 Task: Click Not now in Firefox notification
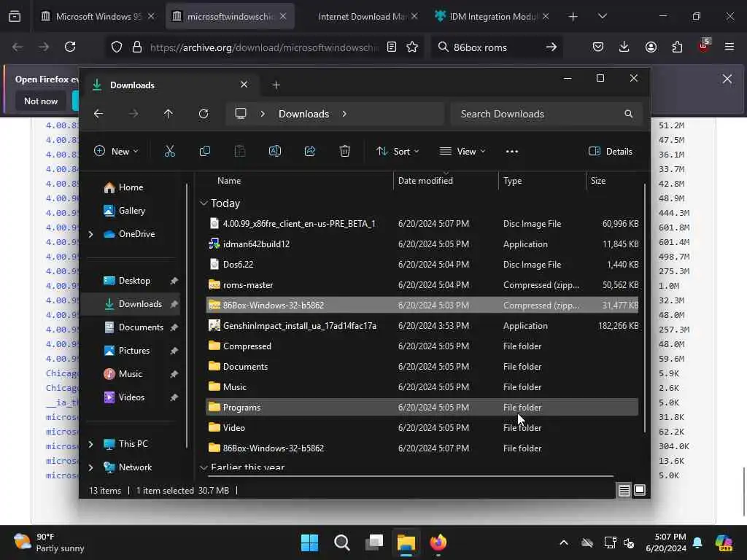(41, 101)
